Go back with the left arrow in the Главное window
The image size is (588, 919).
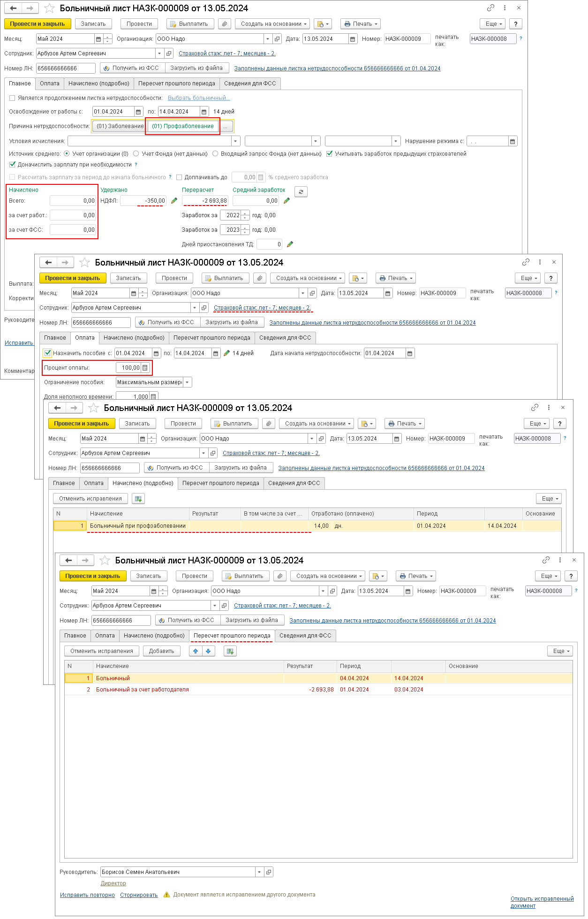13,8
